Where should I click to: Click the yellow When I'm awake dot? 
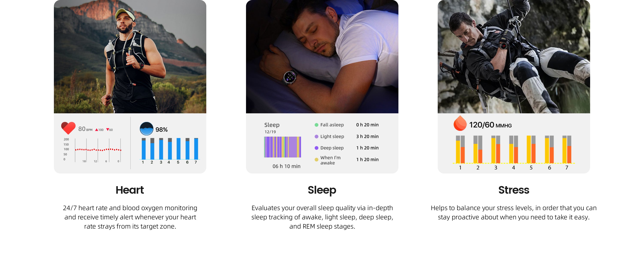point(316,160)
